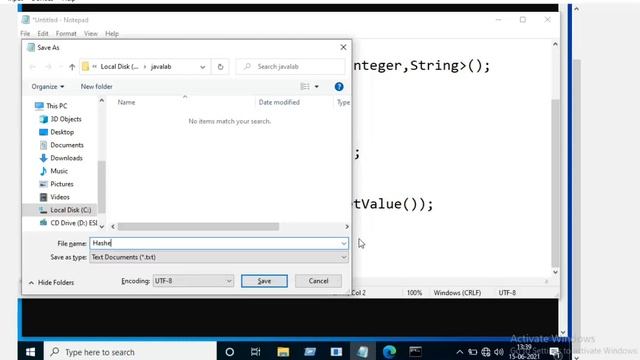Click the Back navigation arrow
This screenshot has width=640, height=360.
pos(33,67)
